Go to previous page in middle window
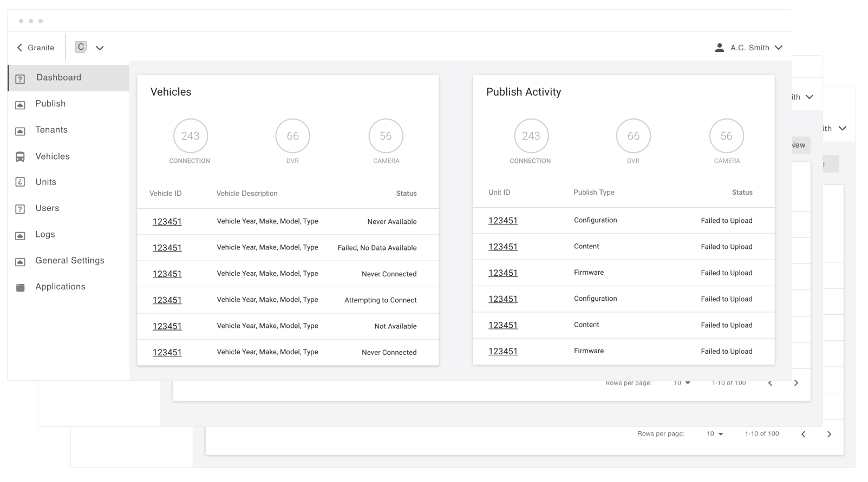Viewport: 868px width, 482px height. coord(770,383)
